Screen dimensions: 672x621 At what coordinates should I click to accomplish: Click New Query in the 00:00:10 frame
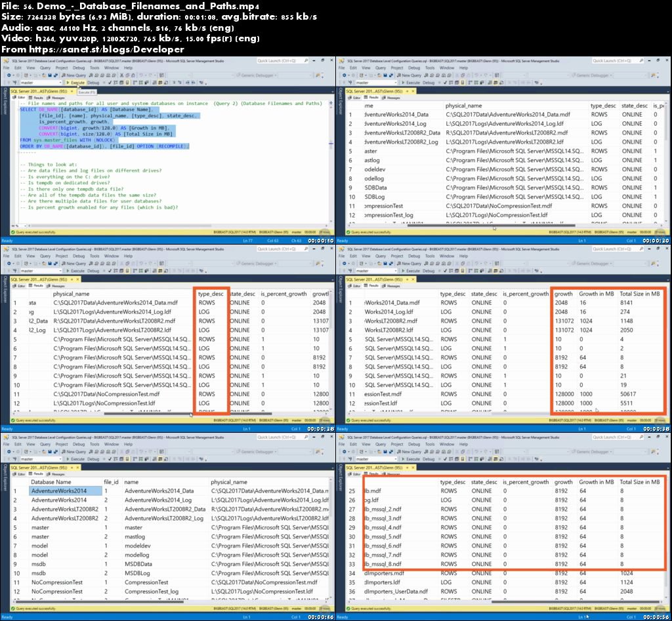pos(73,75)
